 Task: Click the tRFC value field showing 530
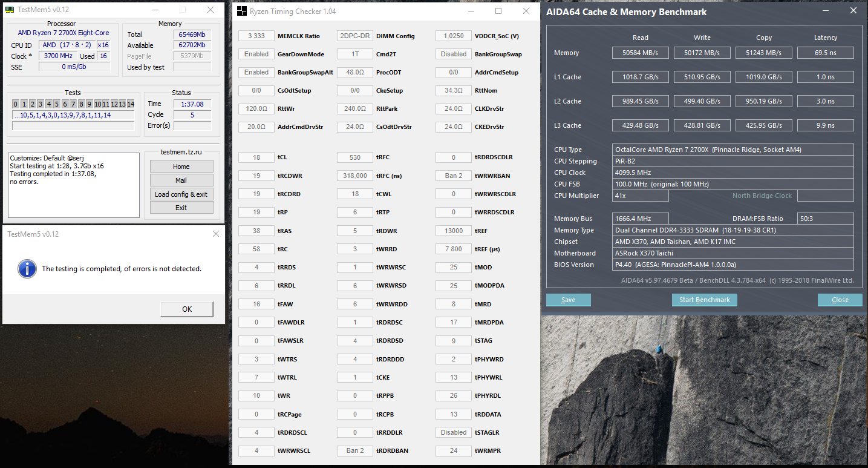click(355, 157)
